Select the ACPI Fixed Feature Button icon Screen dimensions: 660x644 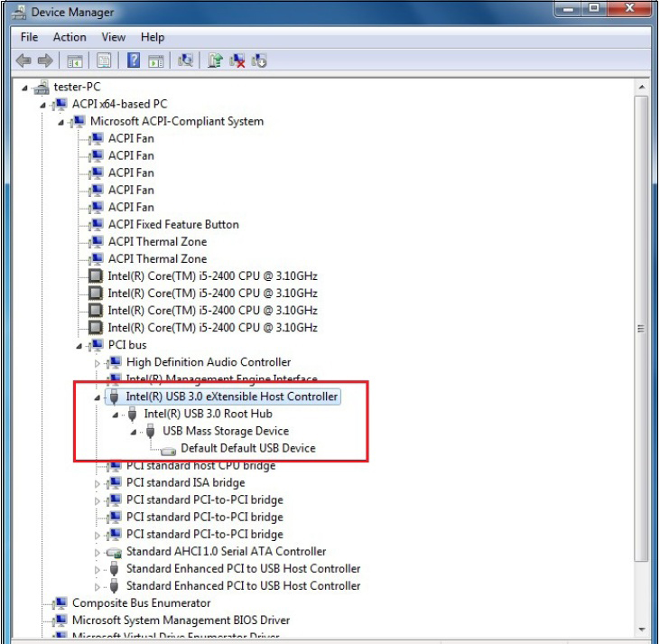click(96, 225)
